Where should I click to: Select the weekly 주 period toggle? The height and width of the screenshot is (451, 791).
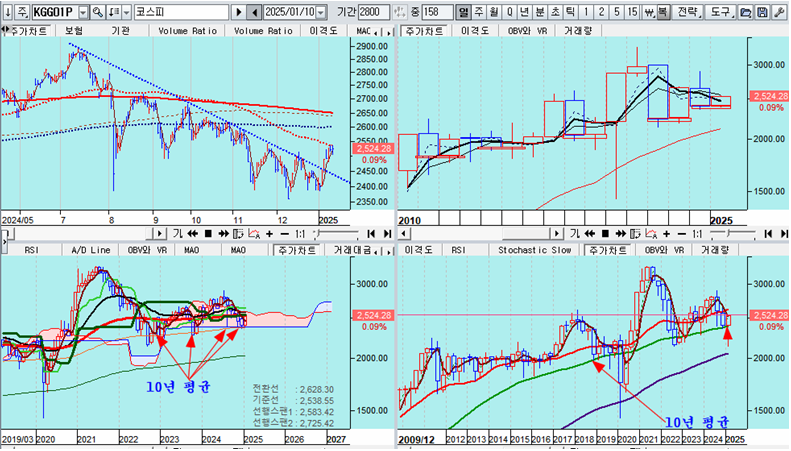pyautogui.click(x=479, y=12)
